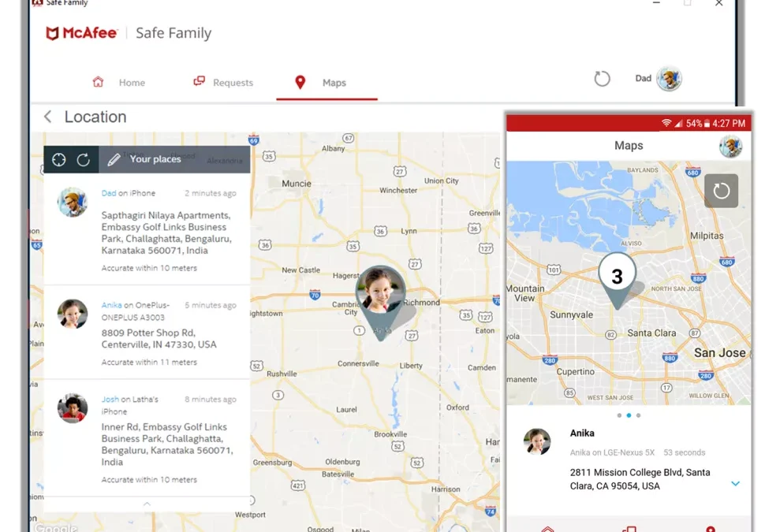Tap the cluster pin labeled 3
Viewport: 765px width, 532px height.
pos(617,277)
